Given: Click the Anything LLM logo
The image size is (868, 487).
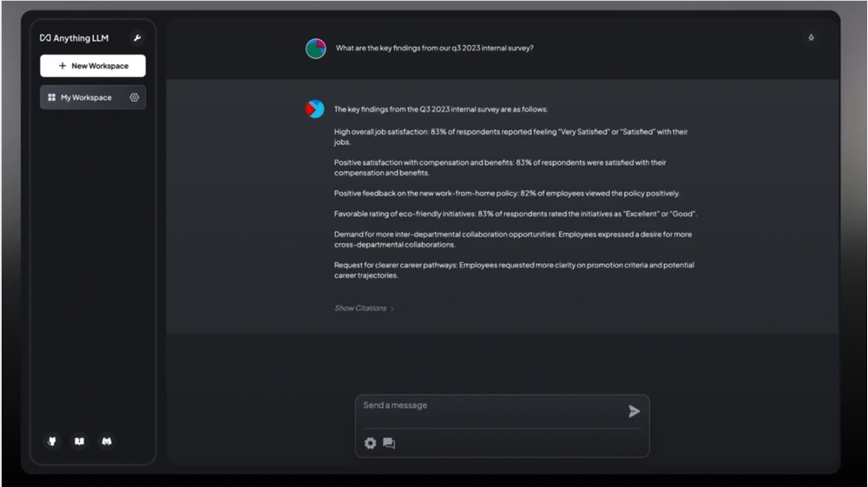Looking at the screenshot, I should 74,37.
